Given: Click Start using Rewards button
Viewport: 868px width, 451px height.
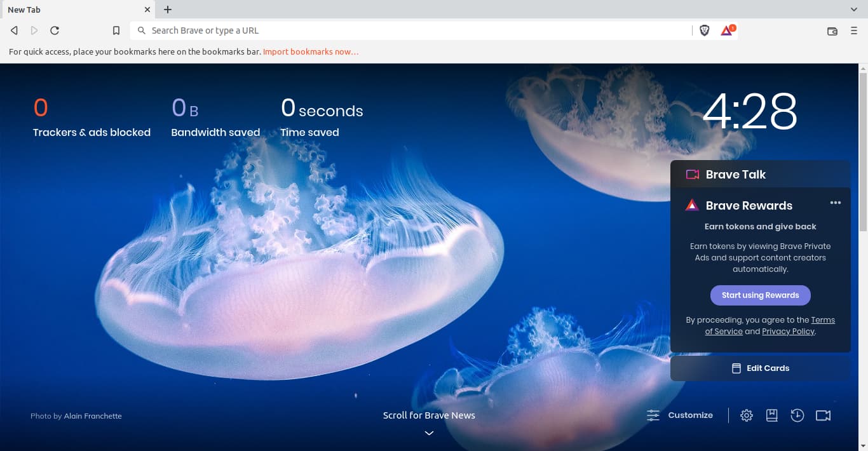Looking at the screenshot, I should tap(760, 295).
